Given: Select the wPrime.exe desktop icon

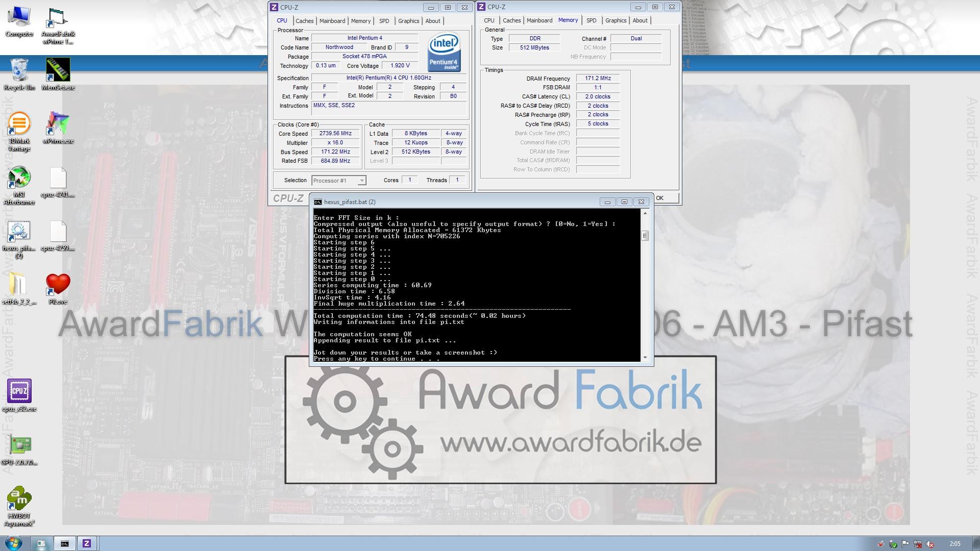Looking at the screenshot, I should point(58,128).
